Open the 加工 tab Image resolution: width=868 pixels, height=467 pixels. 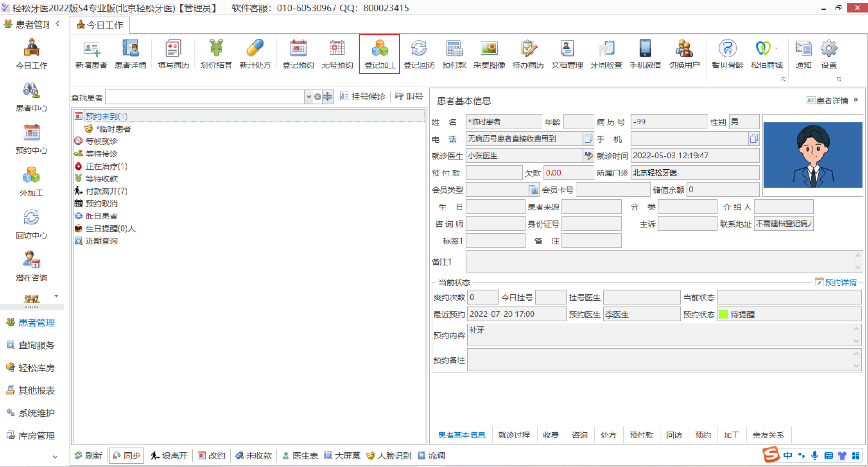pyautogui.click(x=731, y=435)
